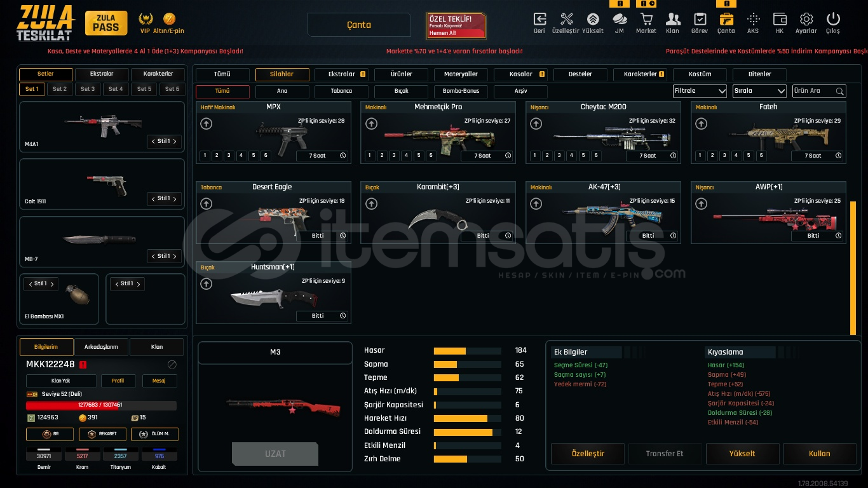Click Özel Teklif Hemen Al banner
The height and width of the screenshot is (488, 868).
point(456,25)
